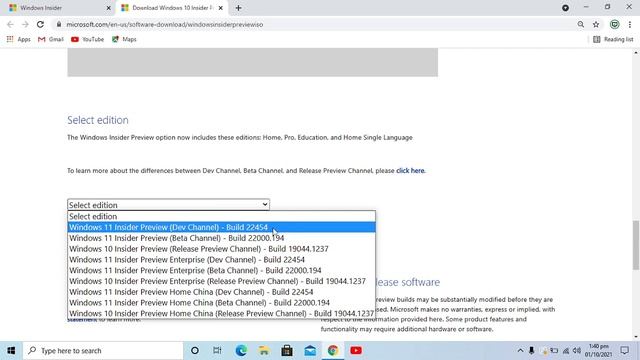This screenshot has width=640, height=360.
Task: Open the YouTube bookmark
Action: click(x=87, y=39)
